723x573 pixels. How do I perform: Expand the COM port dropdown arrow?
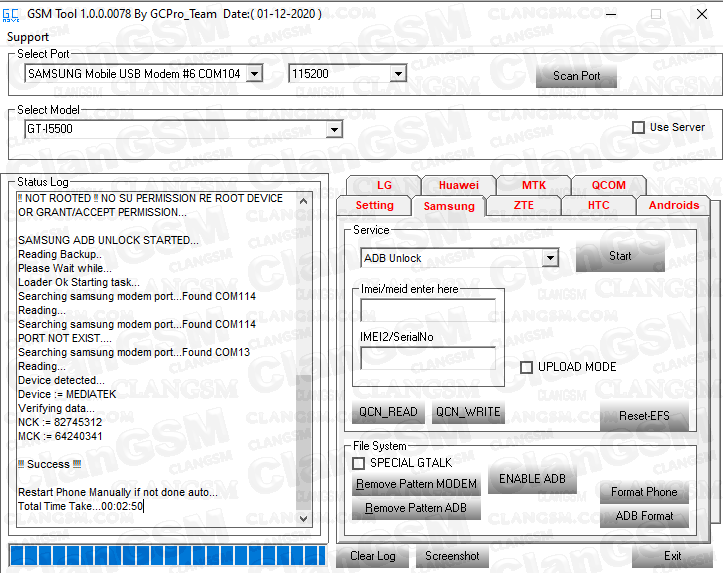(254, 73)
